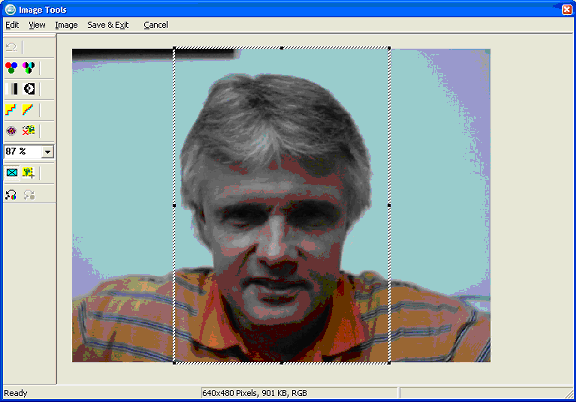Open the RGB color adjustment tool
The image size is (576, 402).
pos(11,68)
